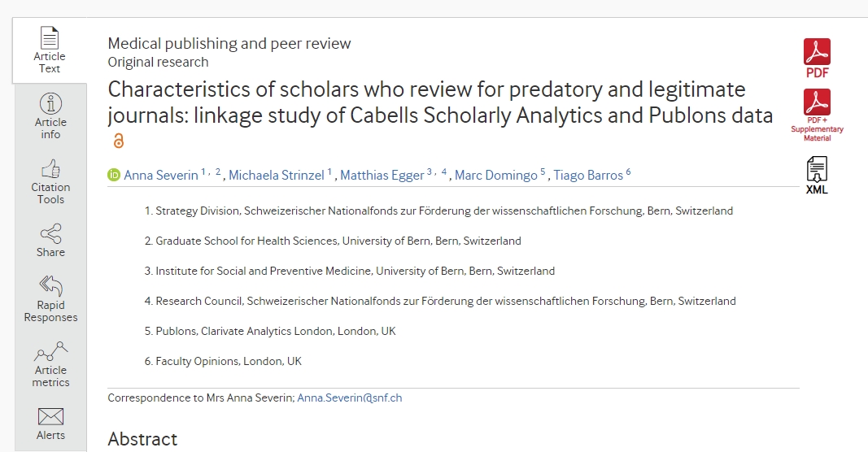Screen dimensions: 868x452
Task: Open the XML version of the article
Action: click(817, 176)
